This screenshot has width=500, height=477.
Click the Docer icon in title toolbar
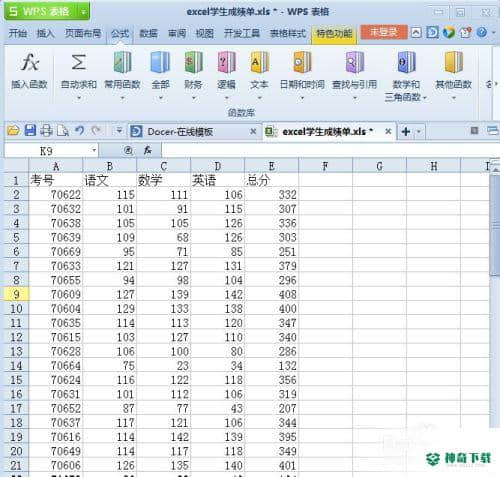432,33
